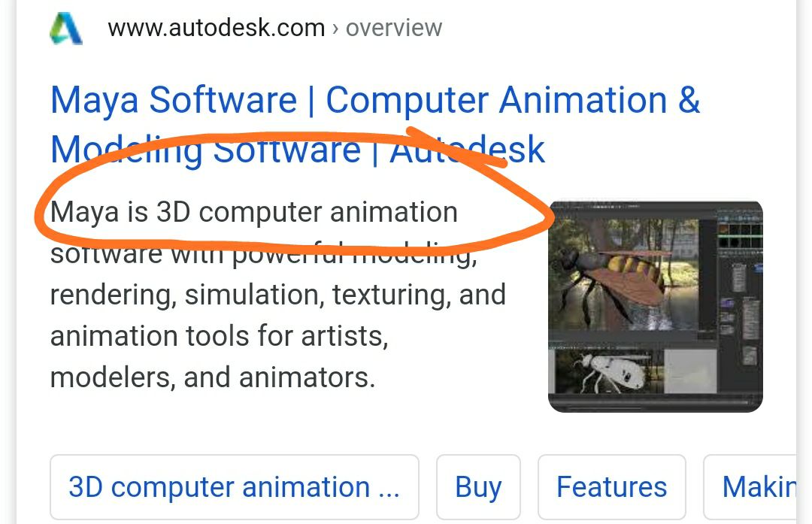This screenshot has height=524, width=812.
Task: Click the breadcrumb arrow separator after autodesk.com
Action: click(x=335, y=29)
